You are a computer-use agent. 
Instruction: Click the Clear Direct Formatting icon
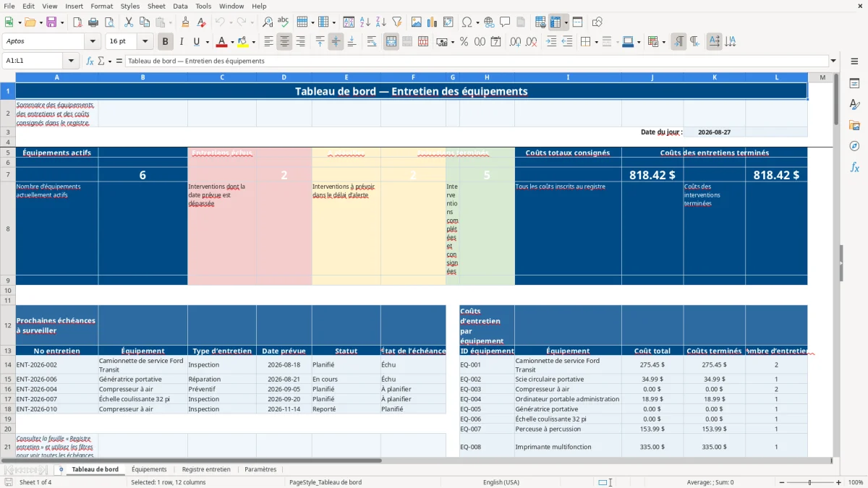pyautogui.click(x=201, y=22)
